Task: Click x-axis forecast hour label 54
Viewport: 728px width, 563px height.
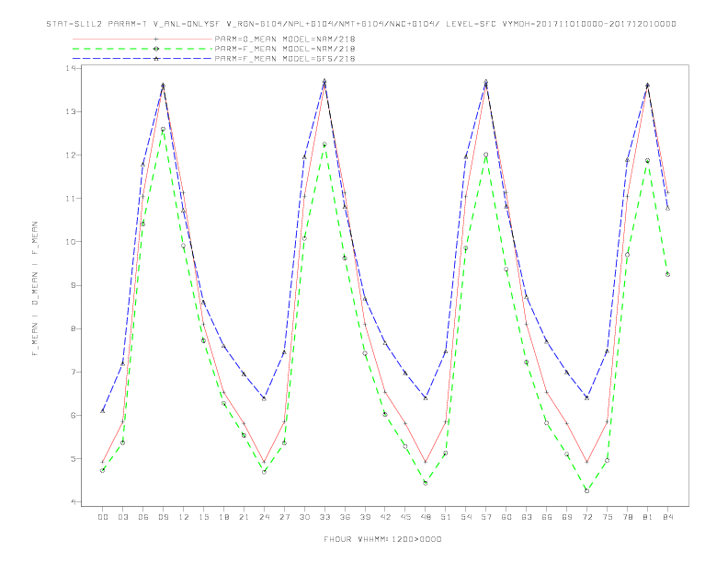Action: pos(466,517)
